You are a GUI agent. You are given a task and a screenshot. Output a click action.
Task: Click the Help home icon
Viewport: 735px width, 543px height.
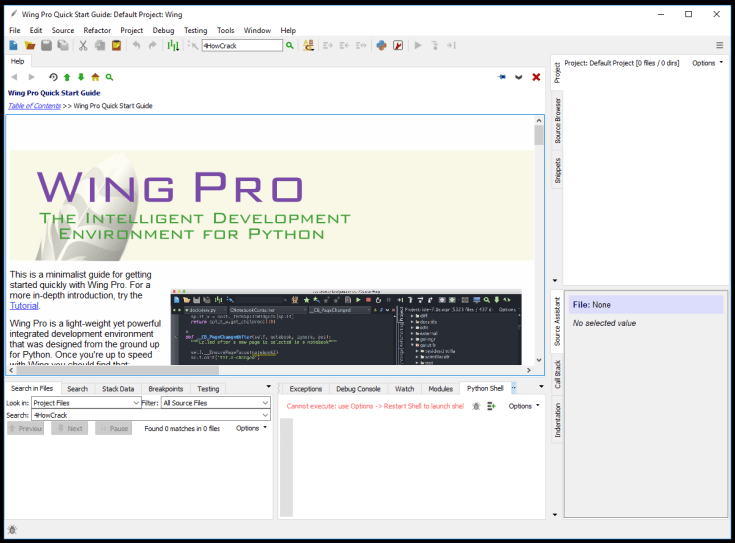[95, 77]
